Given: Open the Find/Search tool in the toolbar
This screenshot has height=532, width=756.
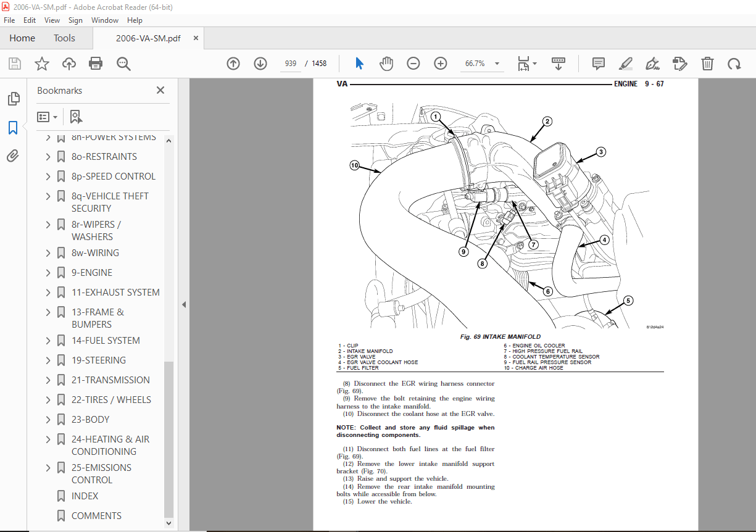Looking at the screenshot, I should click(123, 63).
